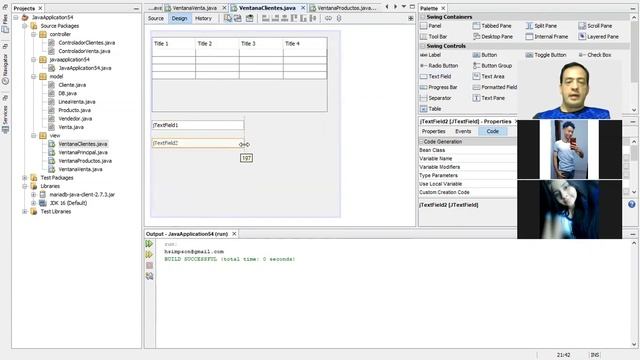Collapse the view package node
Screen dimensions: 640x360
[x=33, y=135]
